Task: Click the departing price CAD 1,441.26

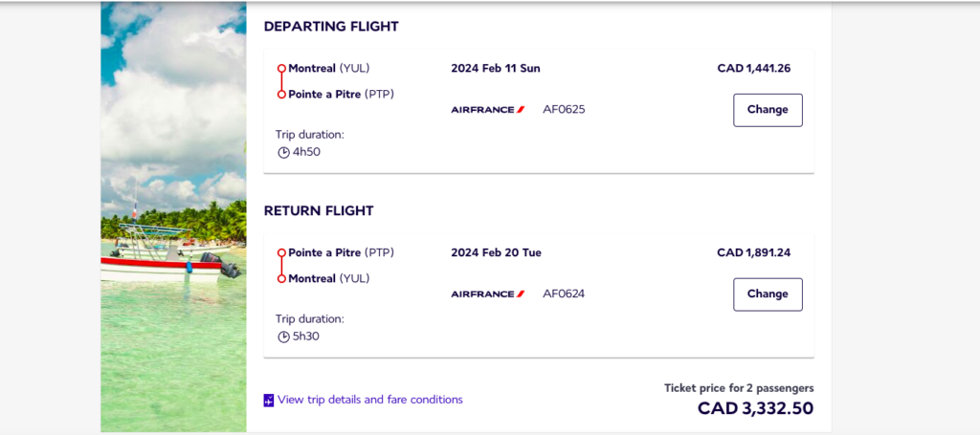Action: point(753,68)
